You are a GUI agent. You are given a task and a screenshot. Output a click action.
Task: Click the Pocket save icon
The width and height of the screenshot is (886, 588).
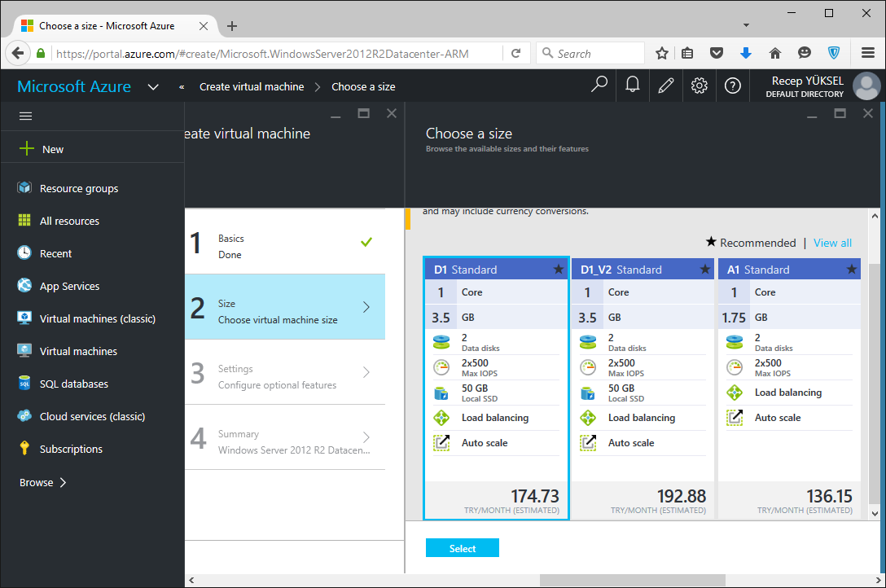717,53
